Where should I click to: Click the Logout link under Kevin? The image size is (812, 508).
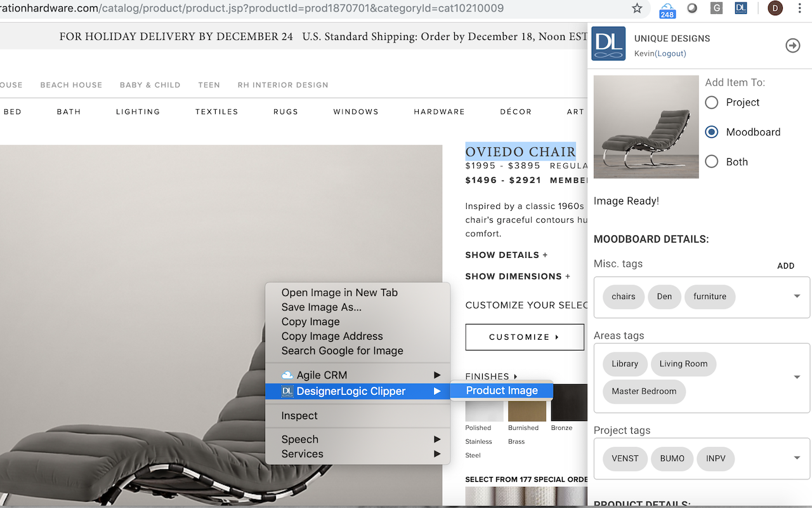pos(672,53)
